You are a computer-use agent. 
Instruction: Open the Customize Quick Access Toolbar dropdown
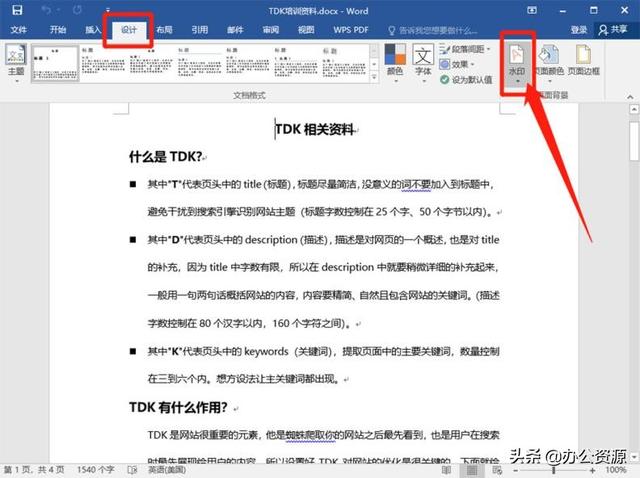tap(108, 10)
